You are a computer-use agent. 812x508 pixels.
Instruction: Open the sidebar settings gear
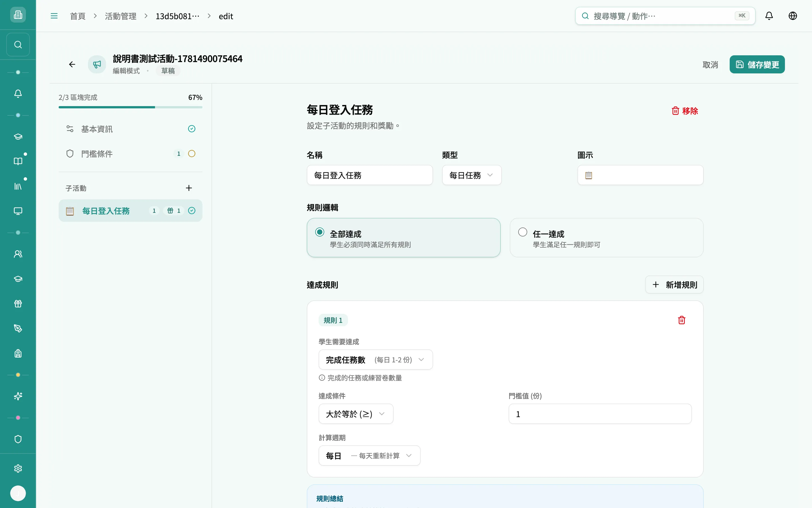(18, 468)
